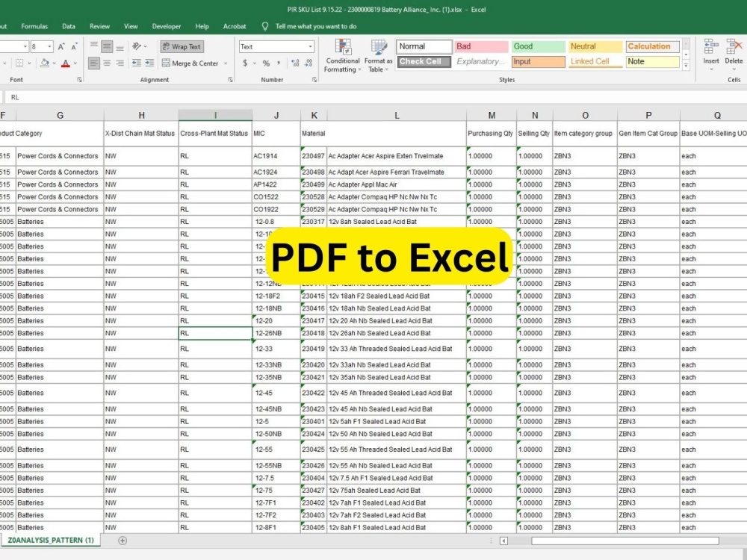747x560 pixels.
Task: Add a new sheet with plus icon
Action: (123, 541)
